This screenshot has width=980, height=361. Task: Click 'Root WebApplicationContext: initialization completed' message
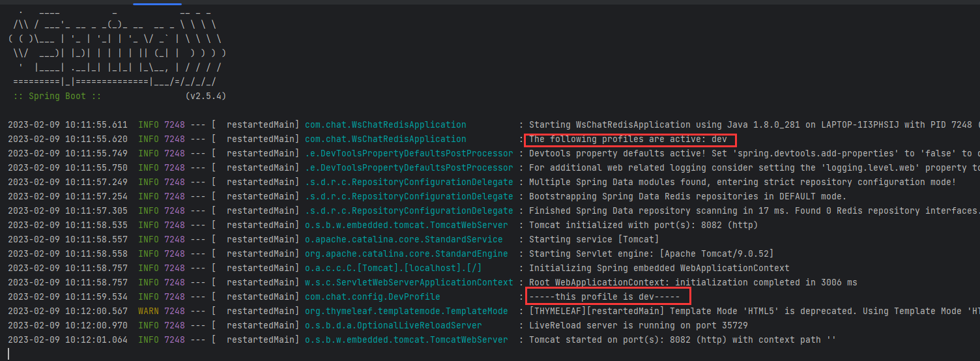[693, 282]
